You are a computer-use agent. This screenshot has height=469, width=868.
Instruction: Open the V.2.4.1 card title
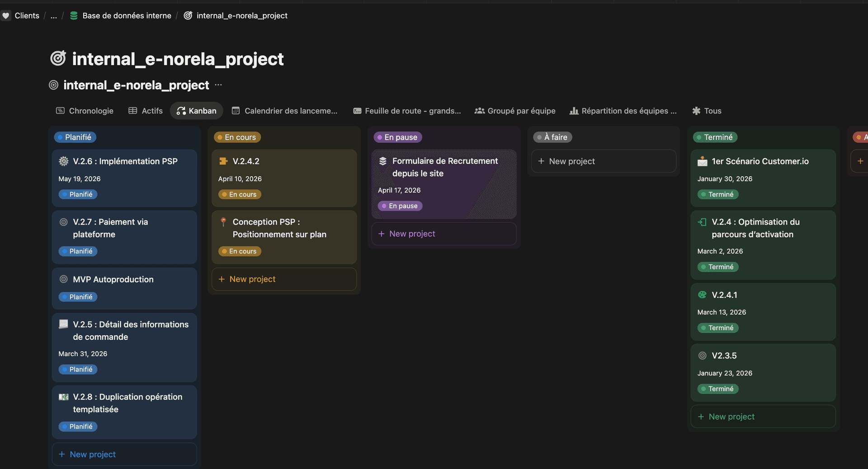click(x=724, y=295)
